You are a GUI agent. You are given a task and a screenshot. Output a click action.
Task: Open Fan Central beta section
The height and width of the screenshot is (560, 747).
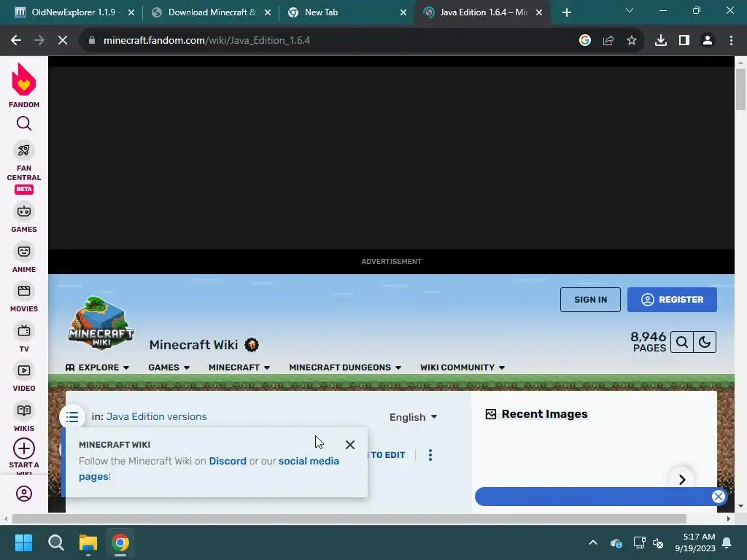[24, 168]
